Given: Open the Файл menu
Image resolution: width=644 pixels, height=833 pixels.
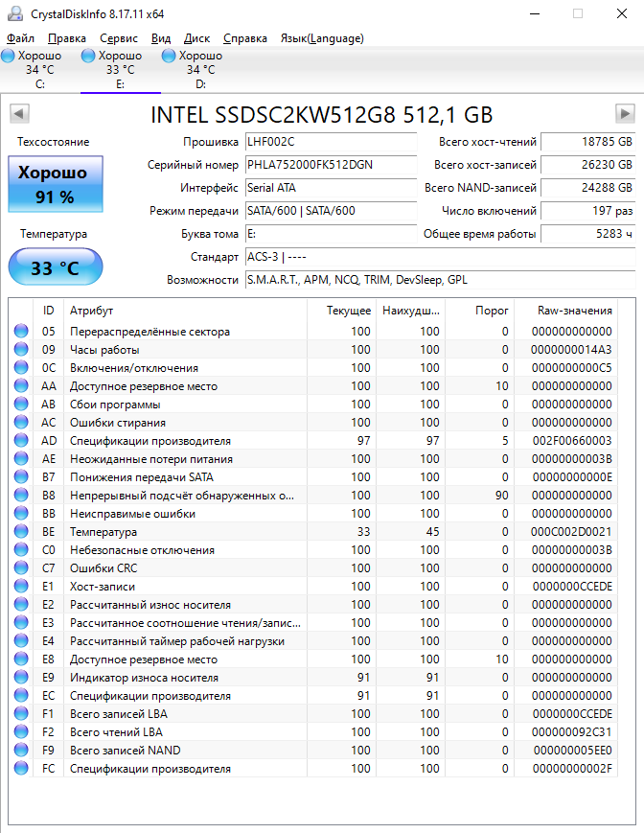Looking at the screenshot, I should pyautogui.click(x=20, y=38).
